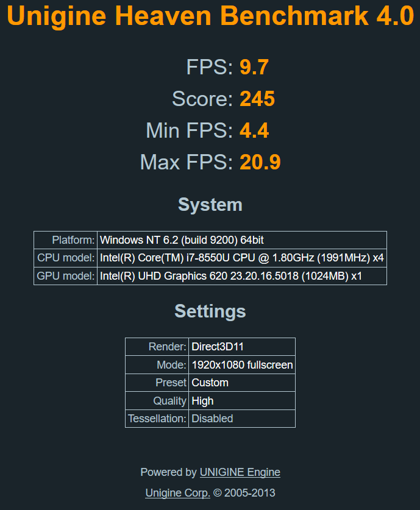
Task: Click the Score value 245
Action: coord(257,99)
